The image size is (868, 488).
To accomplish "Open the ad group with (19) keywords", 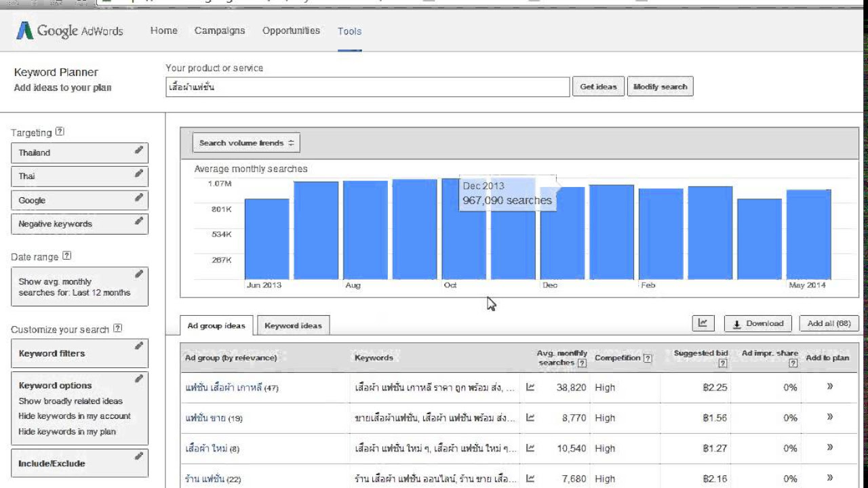I will pos(214,418).
